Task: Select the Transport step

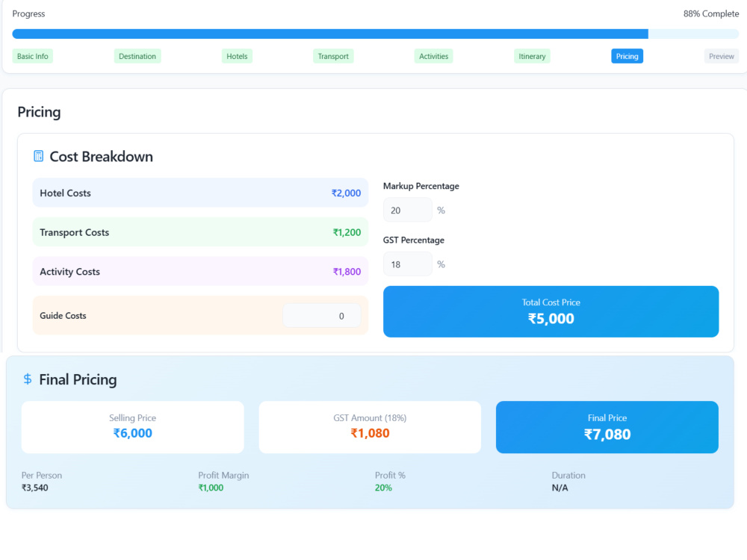Action: pos(333,56)
